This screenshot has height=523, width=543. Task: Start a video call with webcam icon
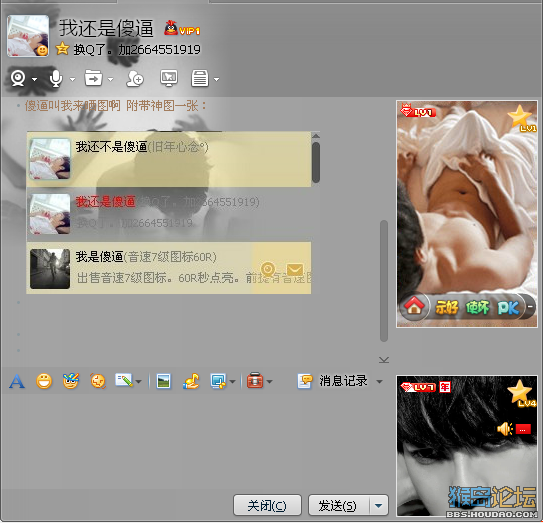(x=18, y=79)
